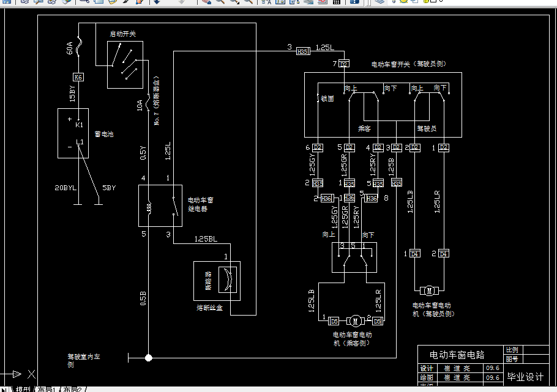Select the 图号 title block cell

coord(512,359)
